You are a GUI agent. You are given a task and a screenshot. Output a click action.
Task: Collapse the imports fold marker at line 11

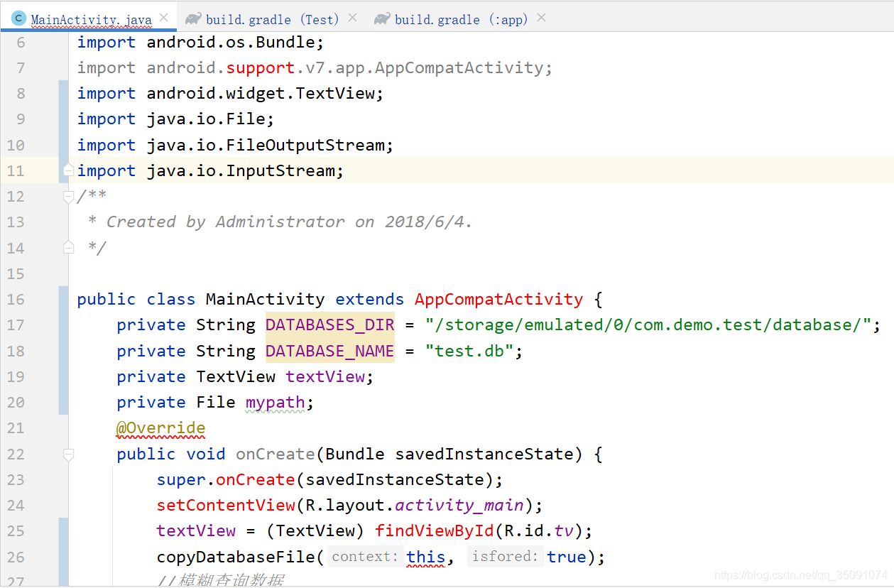click(x=68, y=170)
